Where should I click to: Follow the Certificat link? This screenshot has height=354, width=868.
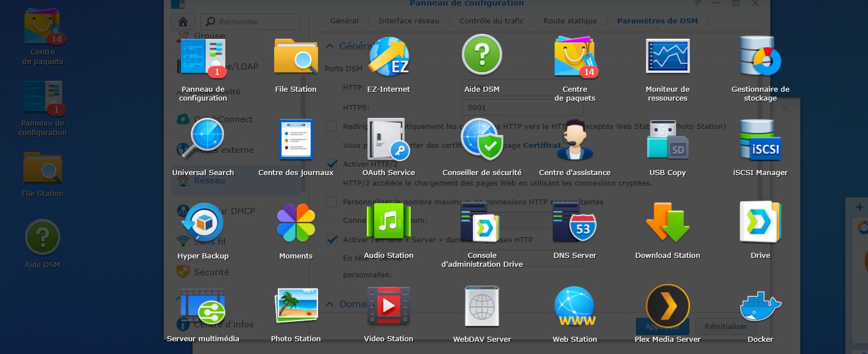point(542,145)
